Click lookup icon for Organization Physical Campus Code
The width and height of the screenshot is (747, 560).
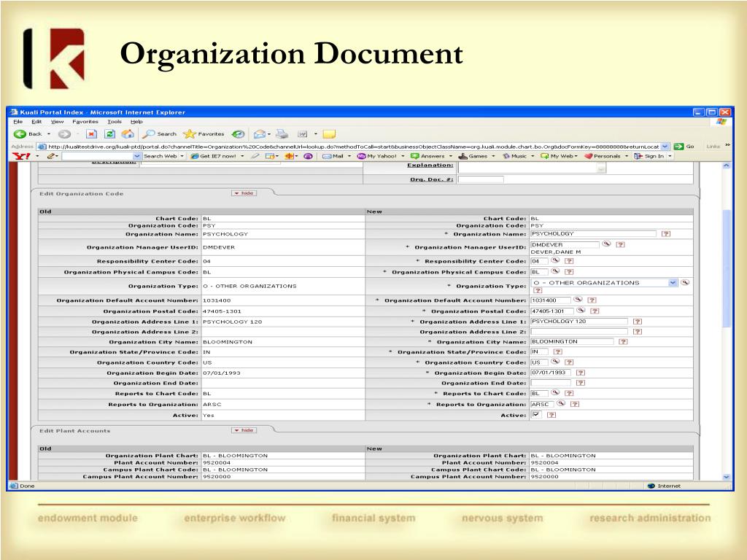click(555, 271)
